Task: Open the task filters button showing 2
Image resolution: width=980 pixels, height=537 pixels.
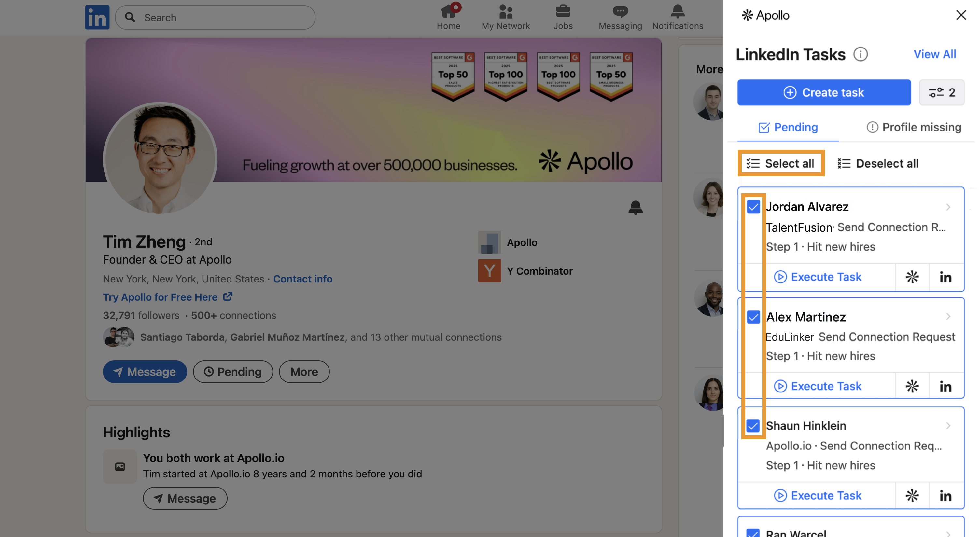Action: [x=942, y=92]
